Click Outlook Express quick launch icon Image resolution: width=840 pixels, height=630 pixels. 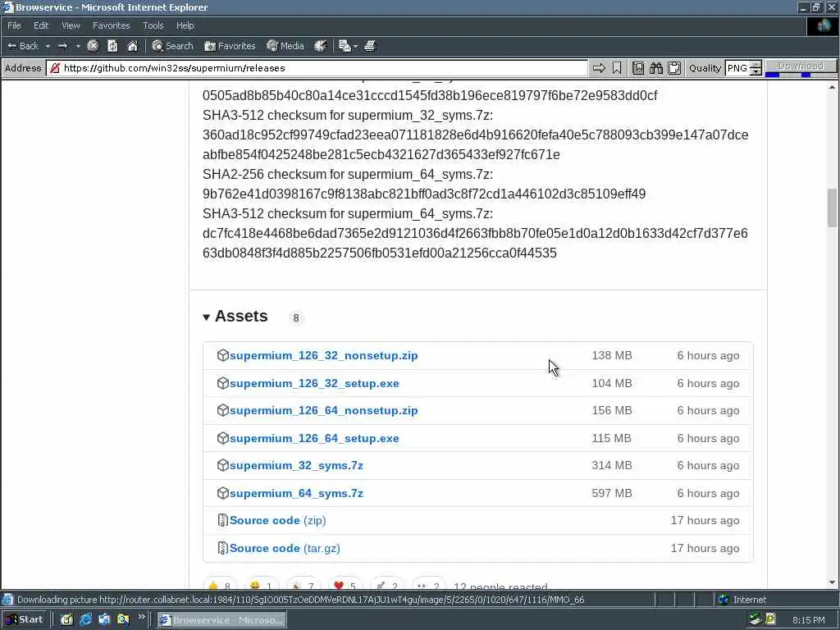coord(104,620)
